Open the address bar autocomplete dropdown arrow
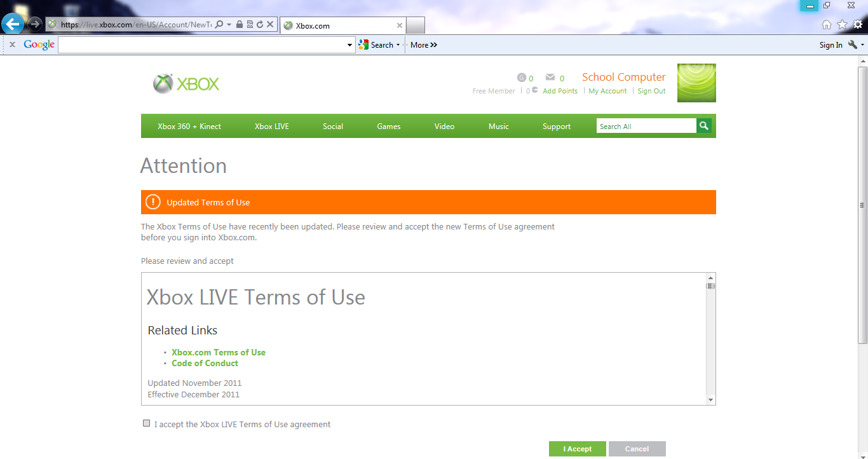The image size is (868, 459). [229, 25]
